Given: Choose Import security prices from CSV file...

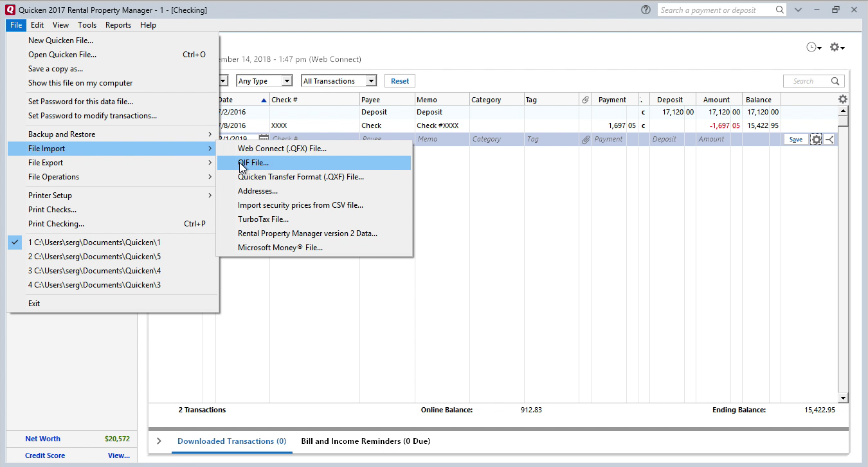Looking at the screenshot, I should pos(314,205).
